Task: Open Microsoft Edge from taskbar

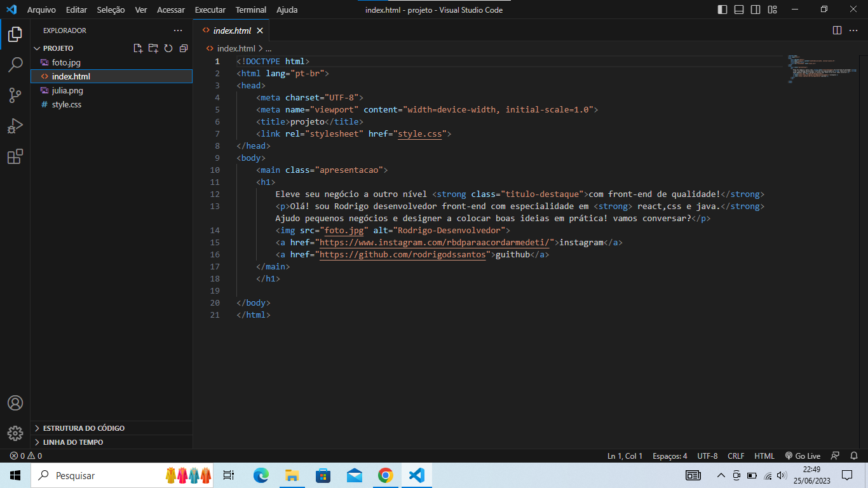Action: coord(261,475)
